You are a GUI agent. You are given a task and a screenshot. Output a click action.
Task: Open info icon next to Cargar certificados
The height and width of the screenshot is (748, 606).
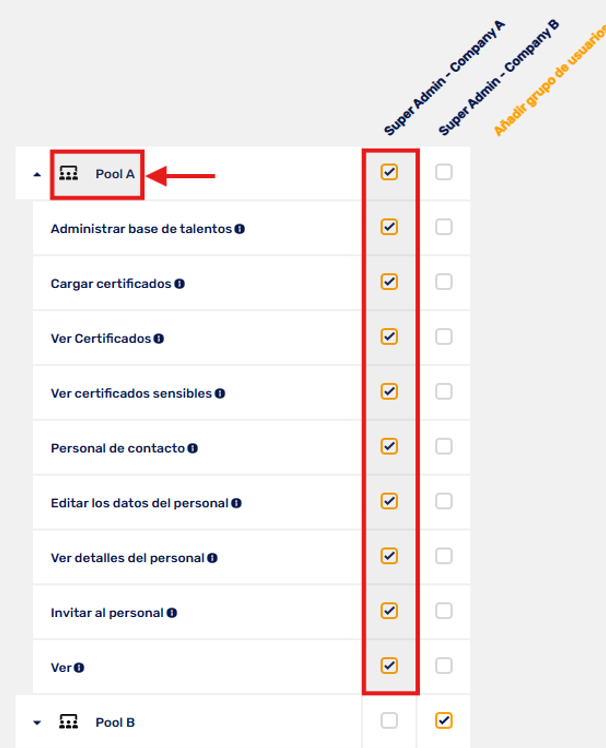[x=179, y=284]
